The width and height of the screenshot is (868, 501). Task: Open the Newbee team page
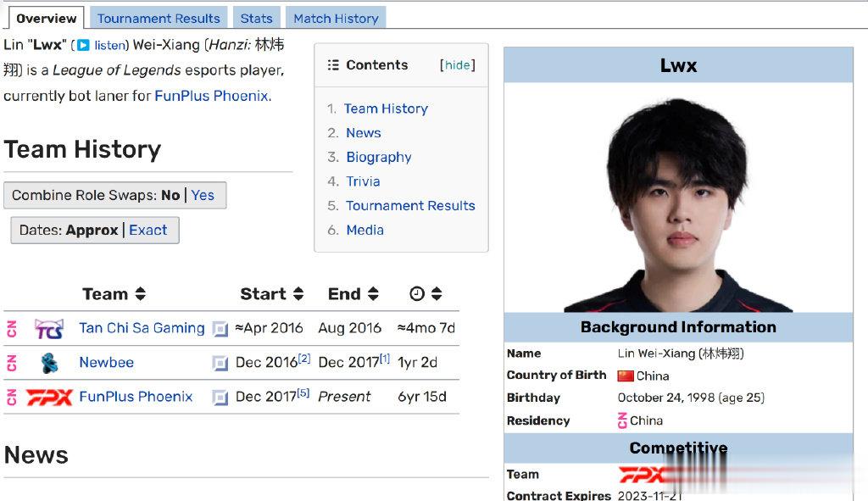(106, 363)
